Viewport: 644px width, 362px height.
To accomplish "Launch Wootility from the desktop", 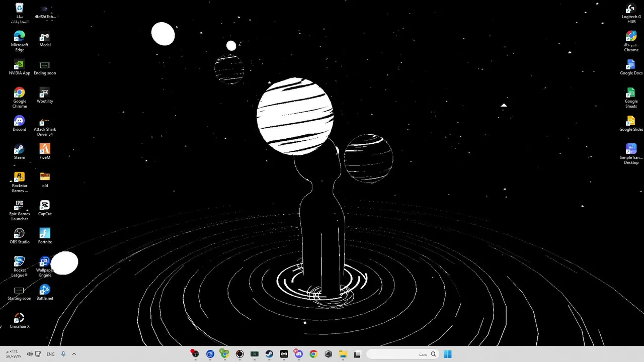I will [45, 97].
